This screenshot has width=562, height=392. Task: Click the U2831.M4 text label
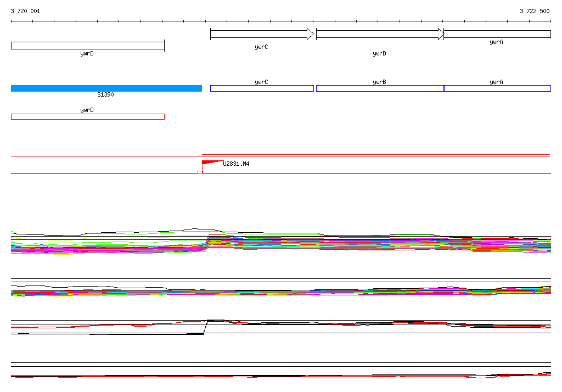pos(236,164)
